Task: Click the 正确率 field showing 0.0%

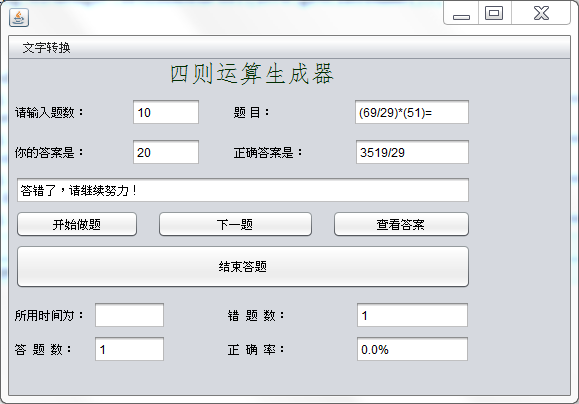Action: [x=412, y=349]
